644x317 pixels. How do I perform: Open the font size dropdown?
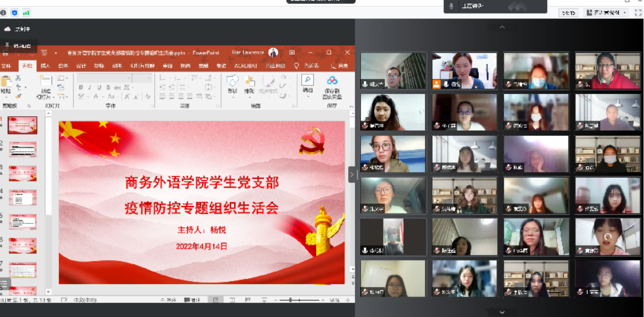pyautogui.click(x=148, y=78)
